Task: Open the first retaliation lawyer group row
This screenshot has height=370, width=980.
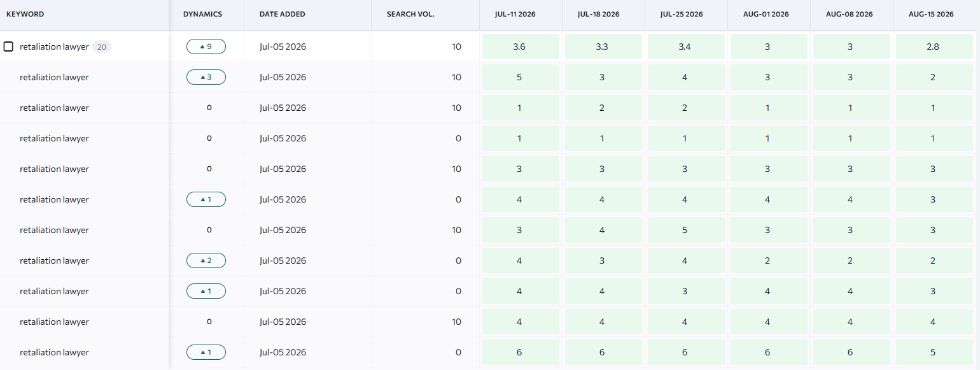Action: click(x=490, y=46)
